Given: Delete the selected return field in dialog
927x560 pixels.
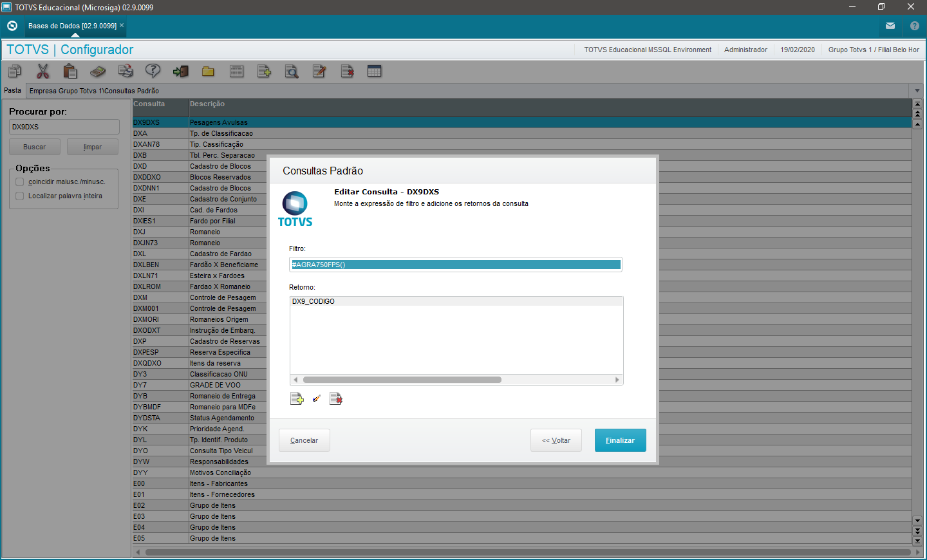Looking at the screenshot, I should pos(335,399).
